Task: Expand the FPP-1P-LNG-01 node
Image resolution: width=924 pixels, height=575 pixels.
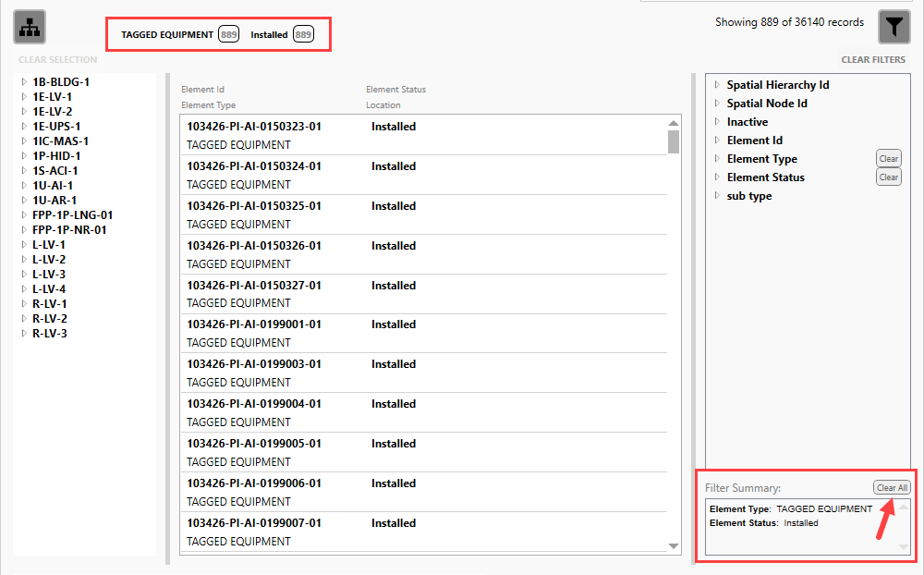Action: tap(24, 215)
